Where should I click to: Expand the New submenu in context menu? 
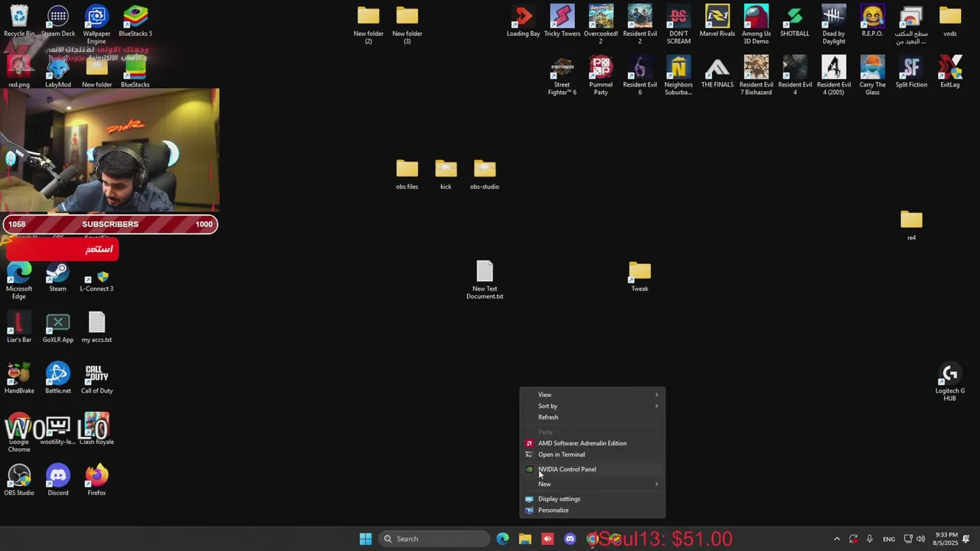tap(593, 484)
